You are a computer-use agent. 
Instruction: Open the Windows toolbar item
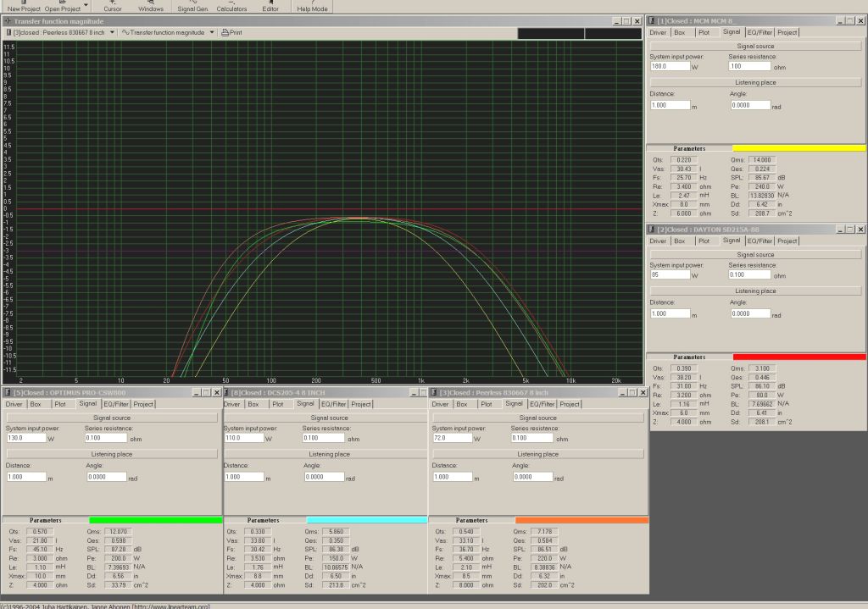(151, 7)
